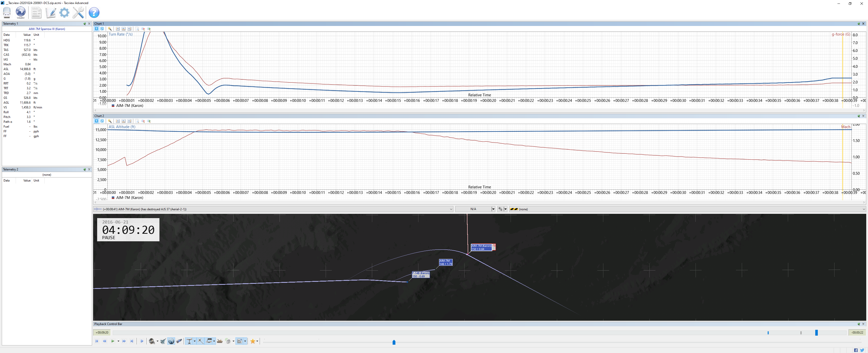Image resolution: width=868 pixels, height=353 pixels.
Task: Jump to the end of the recording
Action: pyautogui.click(x=132, y=341)
